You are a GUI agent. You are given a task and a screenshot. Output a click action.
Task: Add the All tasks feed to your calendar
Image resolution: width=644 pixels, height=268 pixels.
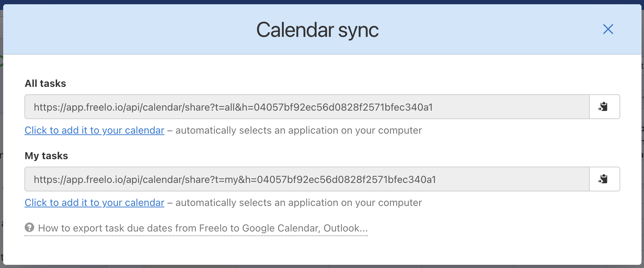coord(94,130)
